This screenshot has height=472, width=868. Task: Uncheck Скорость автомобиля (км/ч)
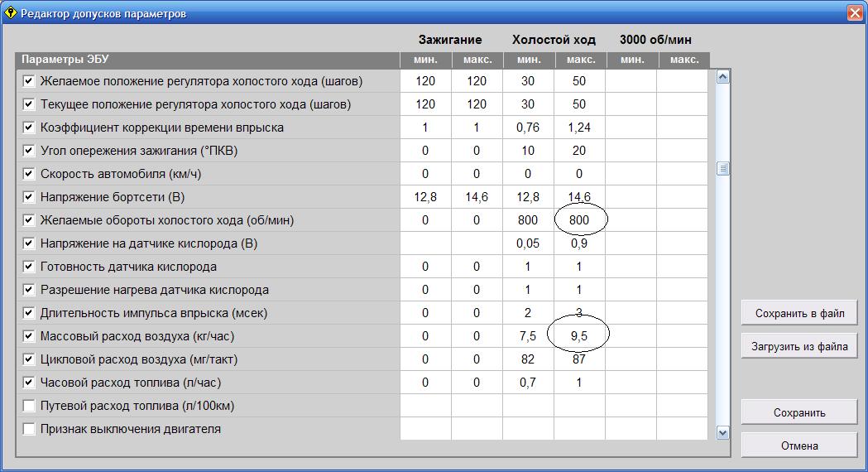(x=29, y=174)
